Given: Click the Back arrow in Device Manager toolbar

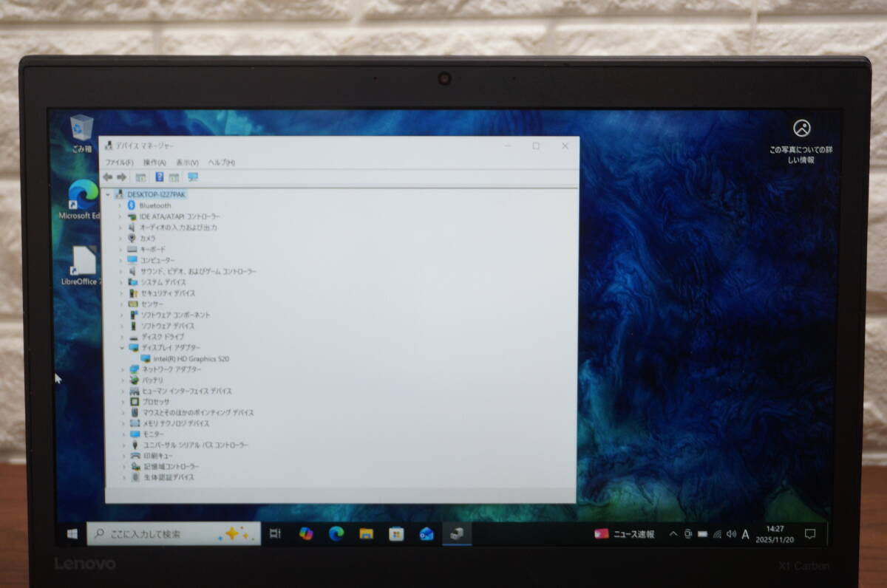Looking at the screenshot, I should click(x=108, y=177).
